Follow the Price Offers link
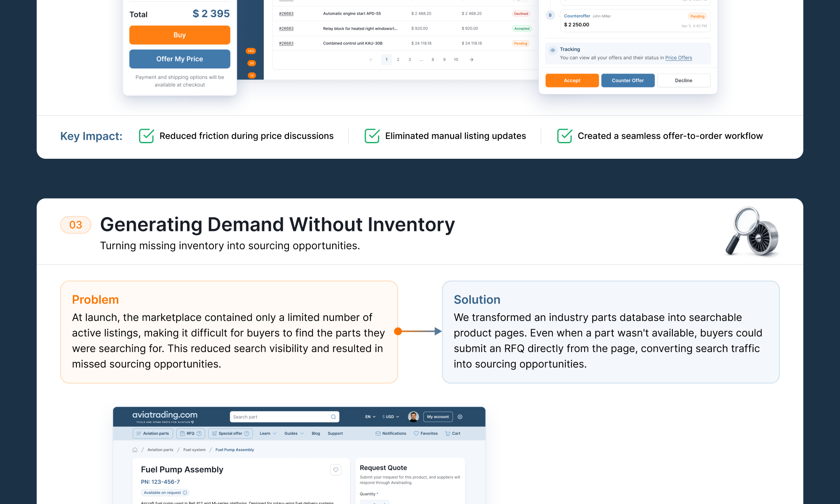Viewport: 840px width, 504px height. tap(679, 58)
